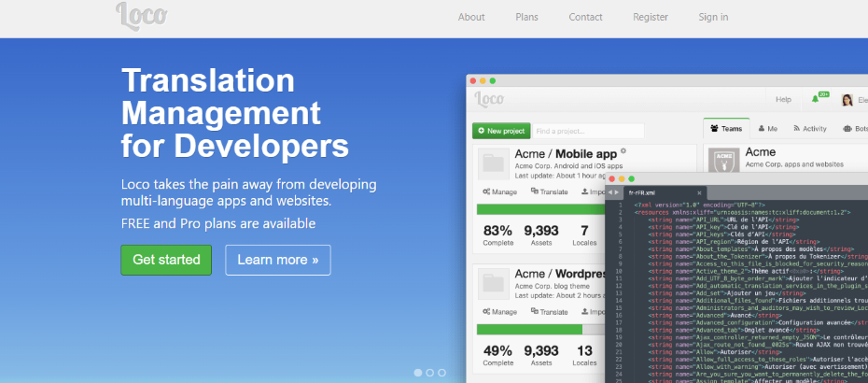This screenshot has height=383, width=868.
Task: Click the Acme team stag badge logo
Action: [724, 162]
